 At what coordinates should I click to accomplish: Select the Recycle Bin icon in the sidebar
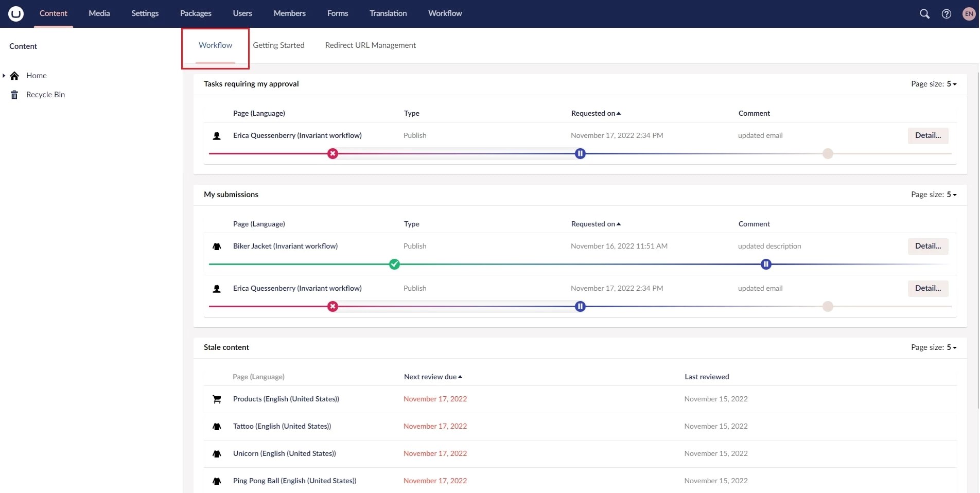[14, 94]
